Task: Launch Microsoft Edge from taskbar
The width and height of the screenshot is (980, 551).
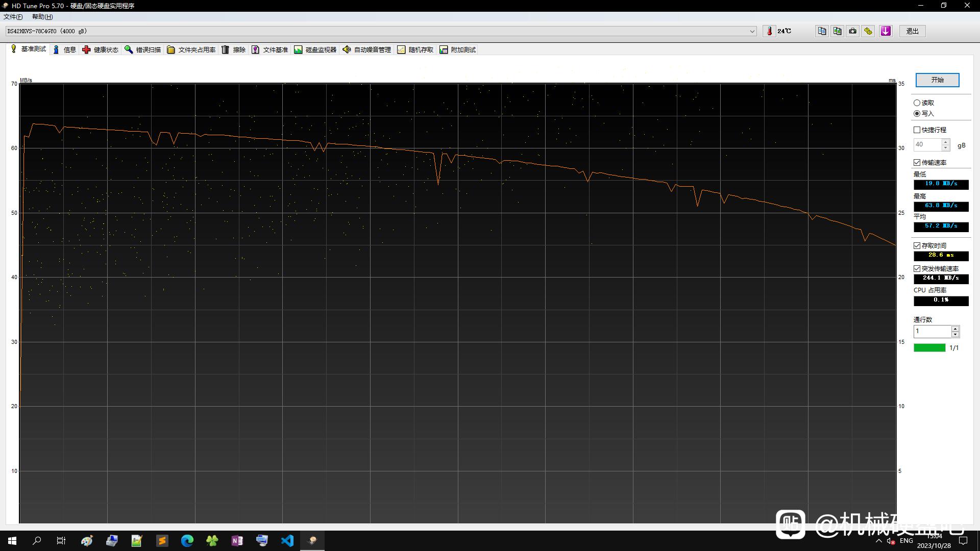Action: coord(187,541)
